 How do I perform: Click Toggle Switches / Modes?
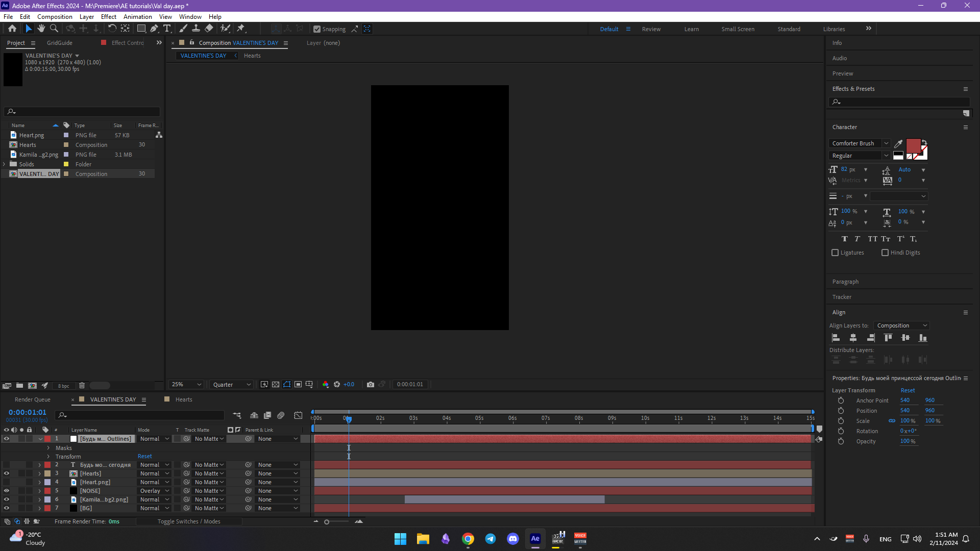click(x=188, y=521)
